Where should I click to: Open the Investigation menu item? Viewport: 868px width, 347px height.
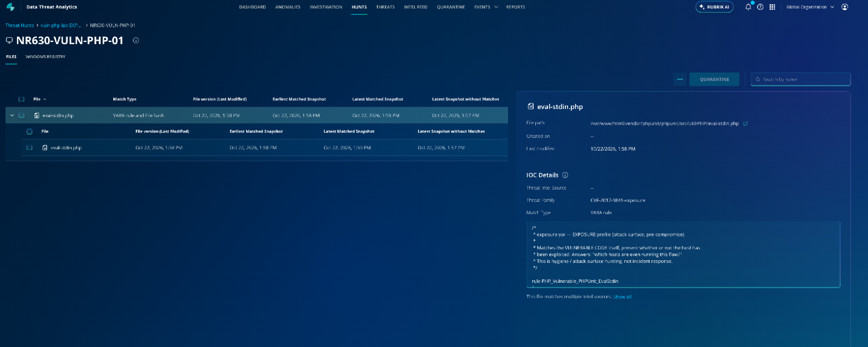coord(326,7)
